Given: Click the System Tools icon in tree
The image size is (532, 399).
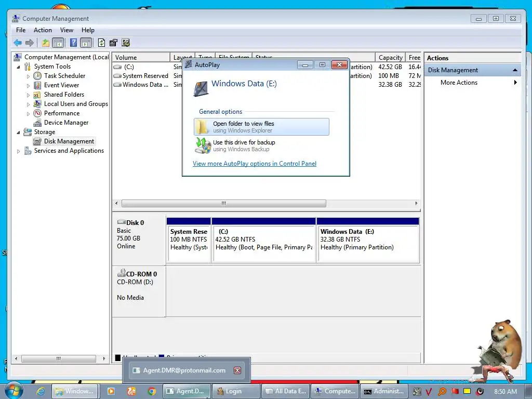Looking at the screenshot, I should [x=28, y=66].
